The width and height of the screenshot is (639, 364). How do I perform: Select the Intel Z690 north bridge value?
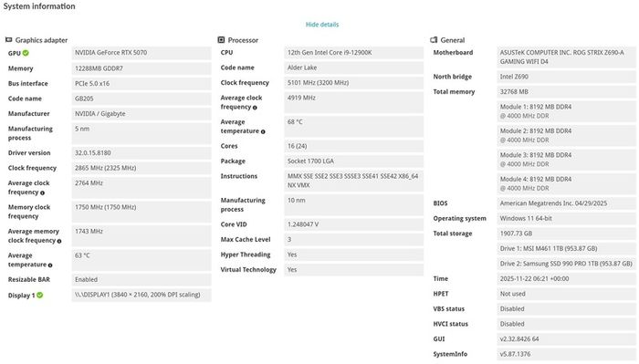(x=567, y=77)
